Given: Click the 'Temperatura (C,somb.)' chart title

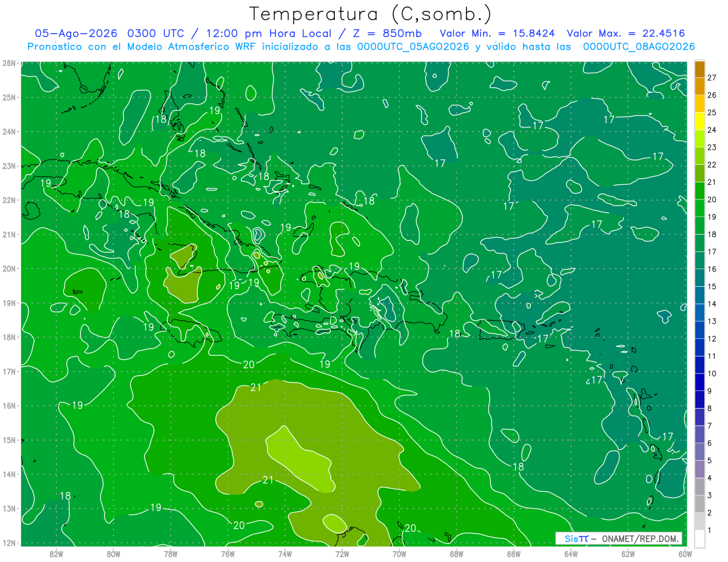Looking at the screenshot, I should (x=371, y=14).
